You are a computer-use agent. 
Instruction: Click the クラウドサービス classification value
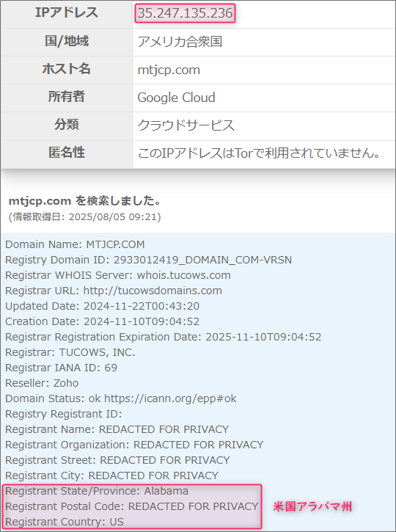click(x=186, y=125)
